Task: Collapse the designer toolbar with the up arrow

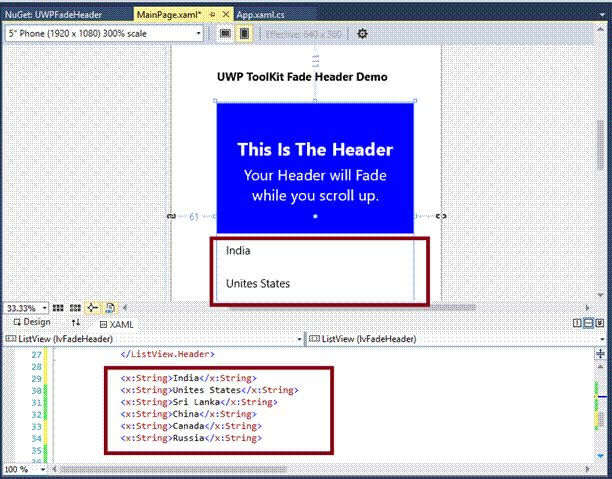Action: [x=600, y=30]
